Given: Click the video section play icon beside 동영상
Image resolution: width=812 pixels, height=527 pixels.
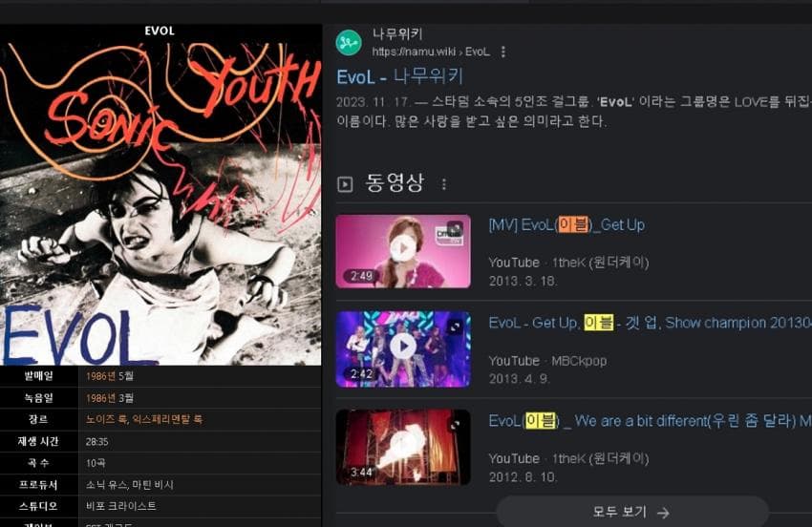Looking at the screenshot, I should click(345, 183).
